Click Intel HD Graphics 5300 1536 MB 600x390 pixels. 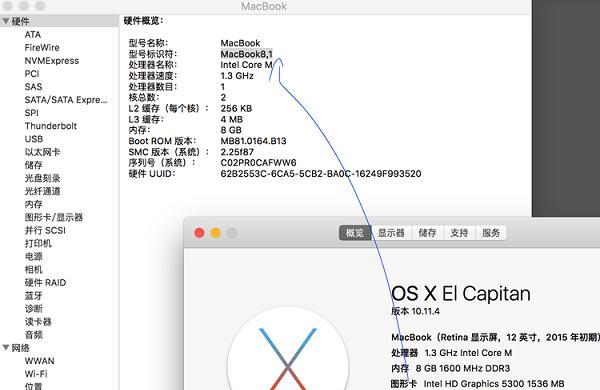pyautogui.click(x=494, y=383)
